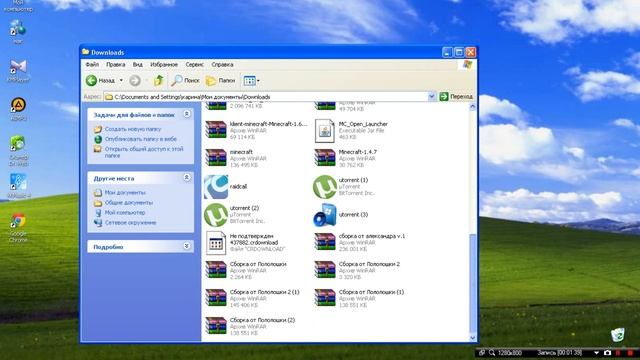Open the Правка menu
The image size is (640, 360).
pos(116,64)
